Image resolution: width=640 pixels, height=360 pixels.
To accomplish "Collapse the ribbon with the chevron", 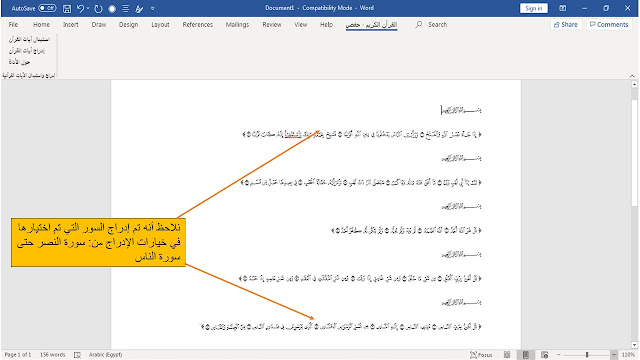I will (x=632, y=76).
